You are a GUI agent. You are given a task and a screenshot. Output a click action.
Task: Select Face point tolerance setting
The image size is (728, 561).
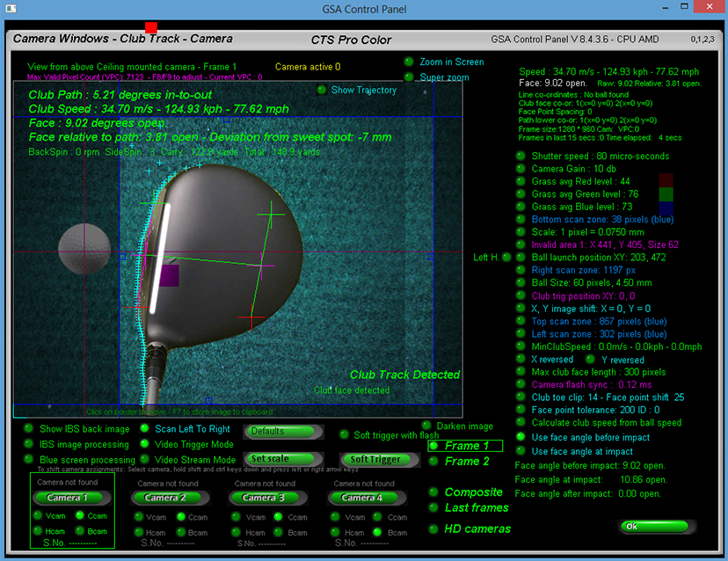coord(521,410)
